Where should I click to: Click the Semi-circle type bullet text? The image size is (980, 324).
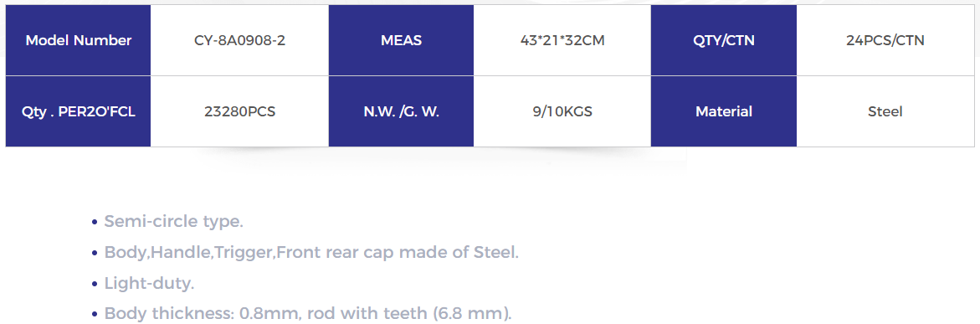click(x=174, y=221)
